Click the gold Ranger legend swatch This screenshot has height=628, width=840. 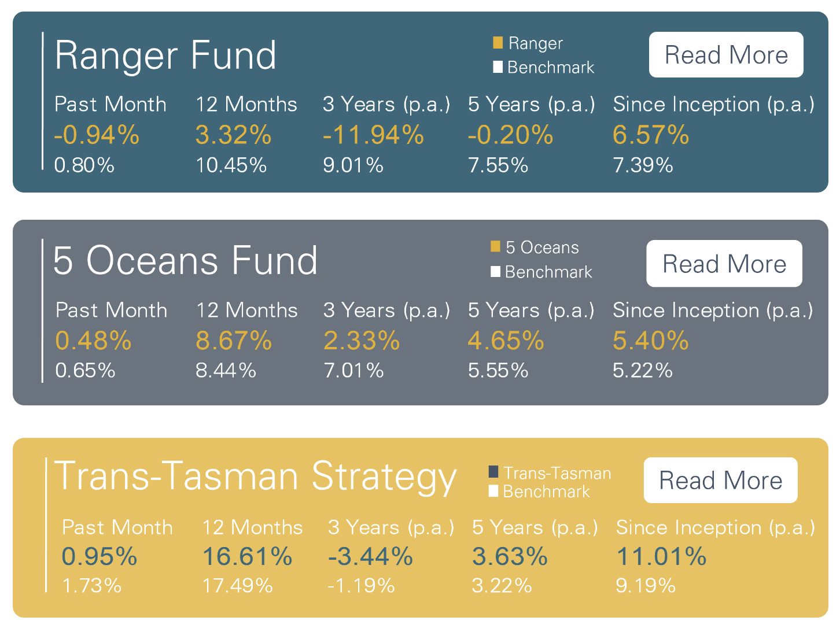tap(498, 43)
